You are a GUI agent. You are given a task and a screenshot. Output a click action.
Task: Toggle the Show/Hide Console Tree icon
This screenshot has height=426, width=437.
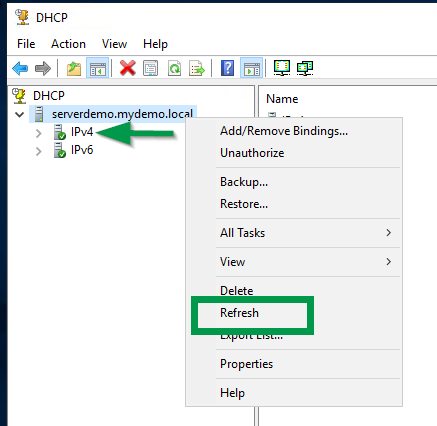[97, 68]
